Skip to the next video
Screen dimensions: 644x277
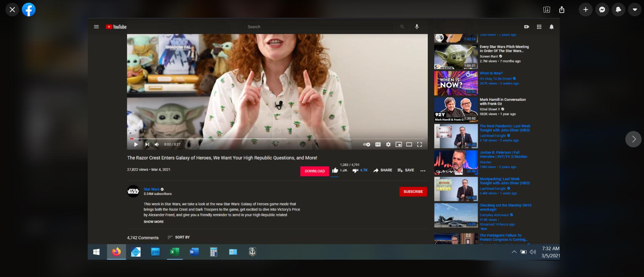click(x=147, y=144)
